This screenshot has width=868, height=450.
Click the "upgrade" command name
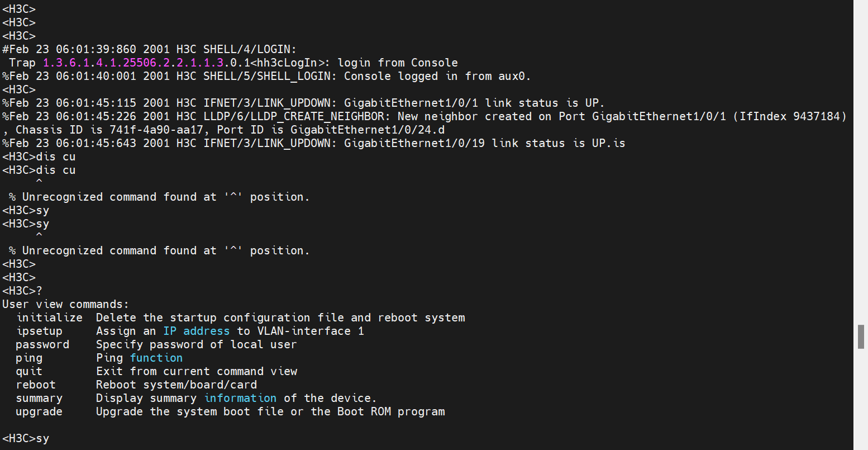point(39,411)
